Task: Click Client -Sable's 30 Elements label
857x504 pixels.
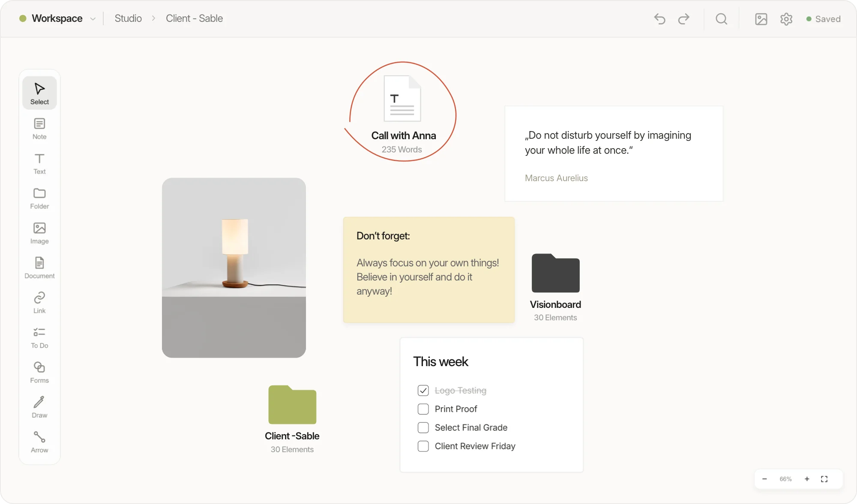Action: (292, 450)
